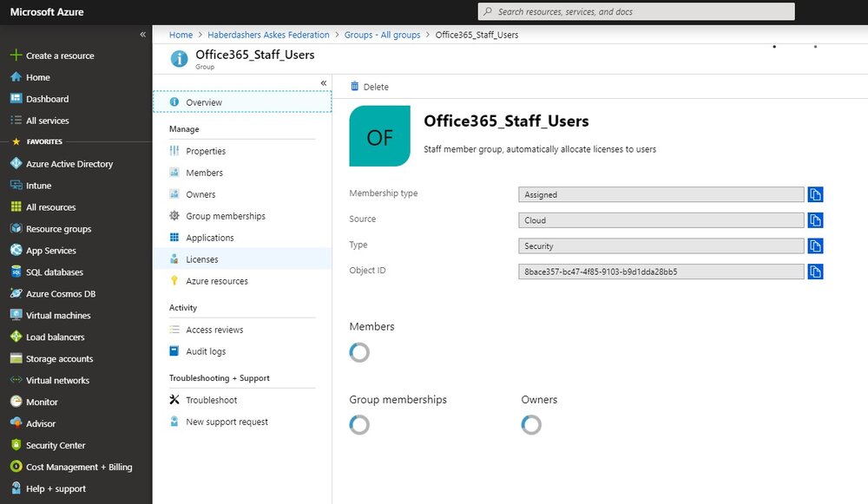Open the Intune icon
The height and width of the screenshot is (504, 868).
(x=16, y=186)
